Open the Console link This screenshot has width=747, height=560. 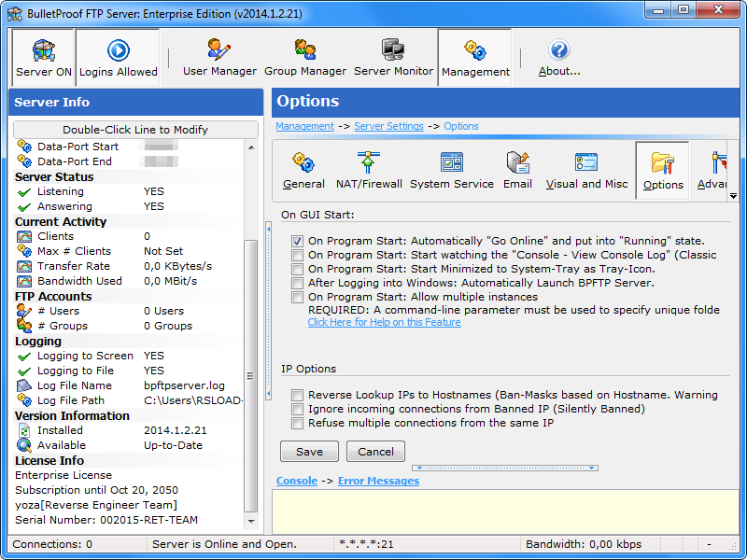[297, 481]
